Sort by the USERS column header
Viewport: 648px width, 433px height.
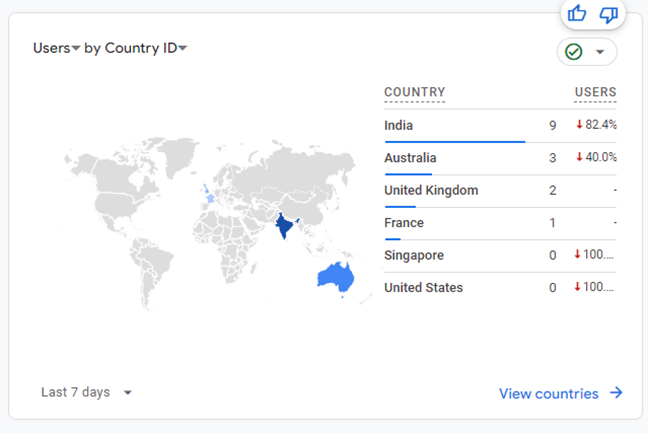(595, 93)
